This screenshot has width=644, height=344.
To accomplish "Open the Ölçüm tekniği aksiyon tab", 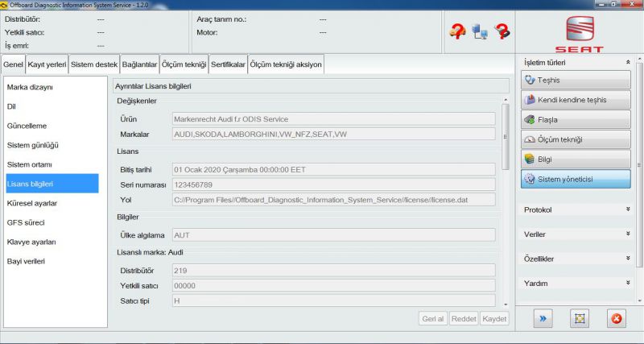I will point(286,64).
